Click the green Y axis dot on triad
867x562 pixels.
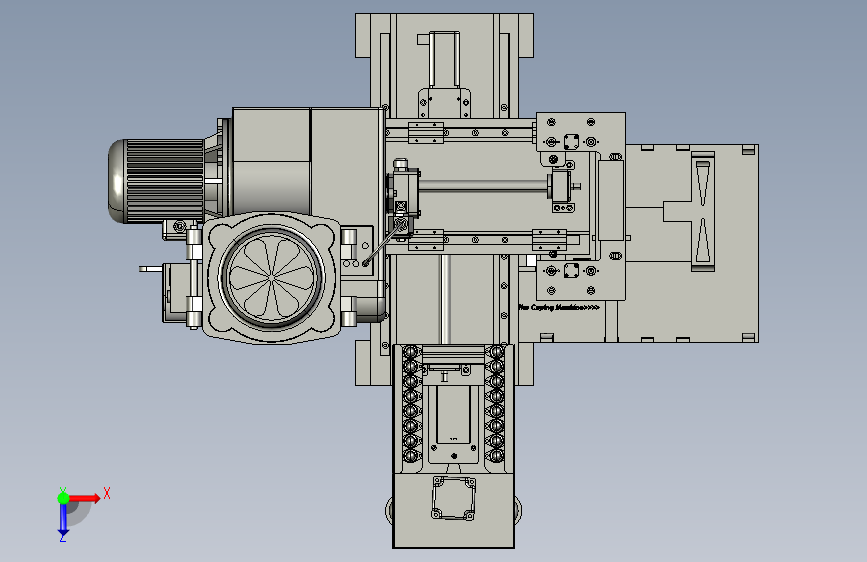coord(63,498)
